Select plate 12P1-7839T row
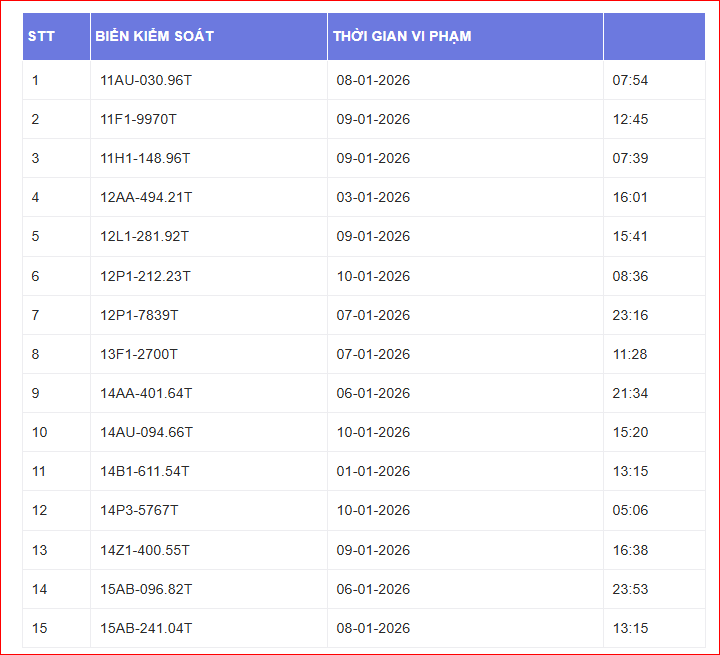720x655 pixels. pos(139,315)
